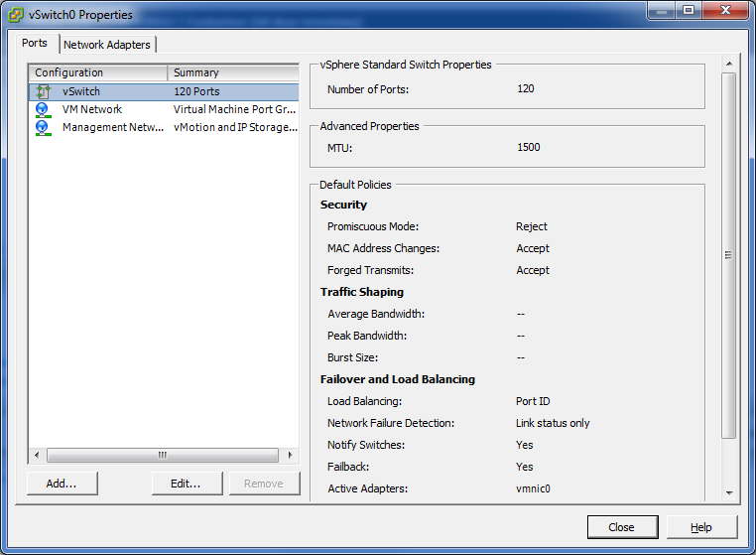Select the vSwitch row in the list
Image resolution: width=756 pixels, height=555 pixels.
[x=164, y=91]
